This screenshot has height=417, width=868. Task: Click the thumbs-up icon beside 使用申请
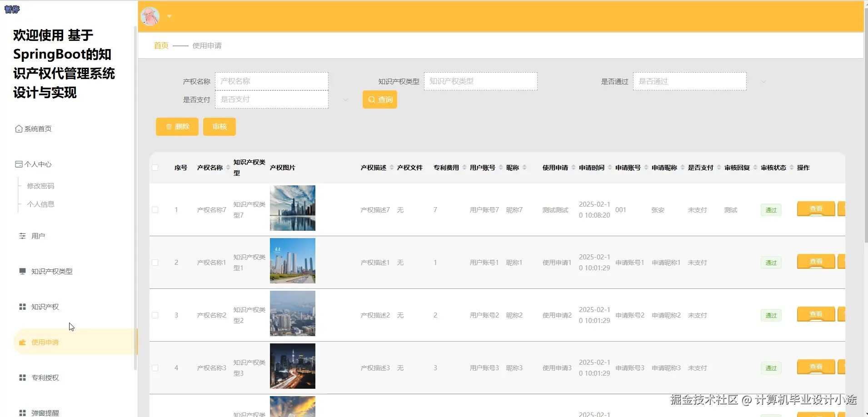22,343
